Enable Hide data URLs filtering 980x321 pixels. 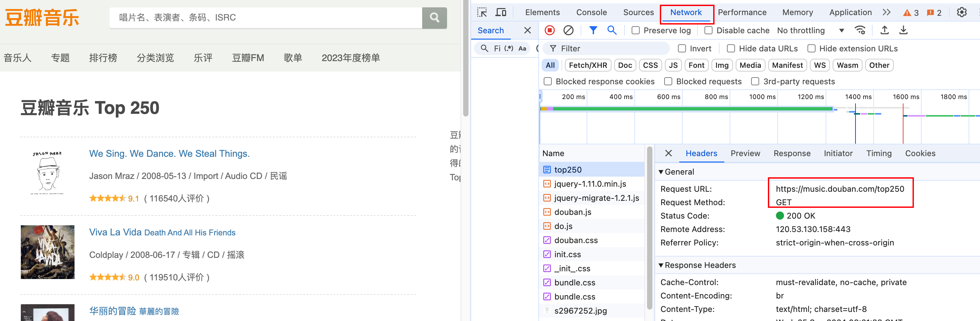click(731, 48)
